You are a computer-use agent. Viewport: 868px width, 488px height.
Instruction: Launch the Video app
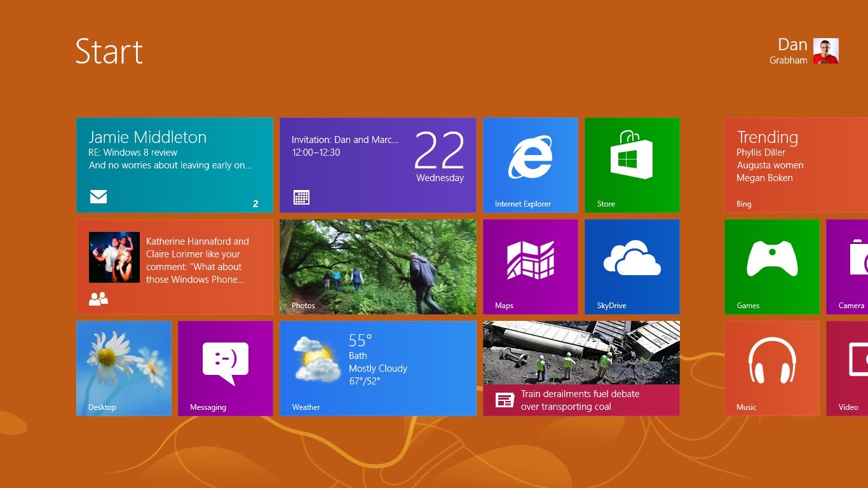click(x=851, y=368)
